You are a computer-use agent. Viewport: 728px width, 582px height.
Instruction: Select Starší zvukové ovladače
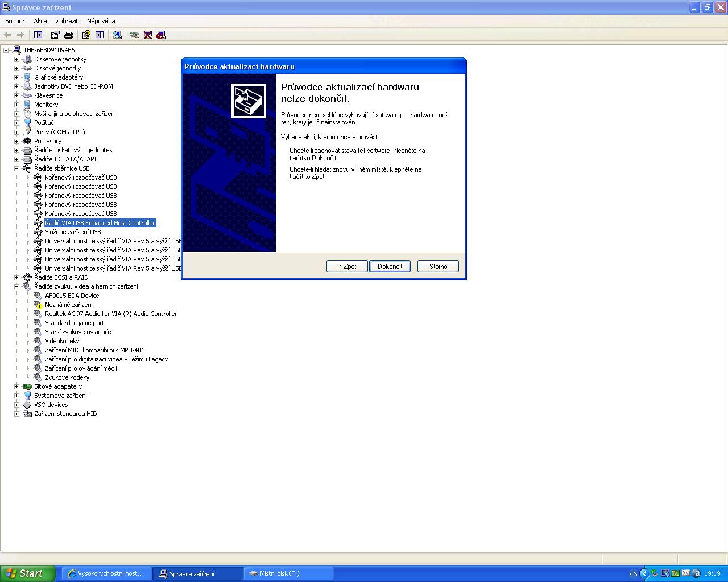point(78,332)
